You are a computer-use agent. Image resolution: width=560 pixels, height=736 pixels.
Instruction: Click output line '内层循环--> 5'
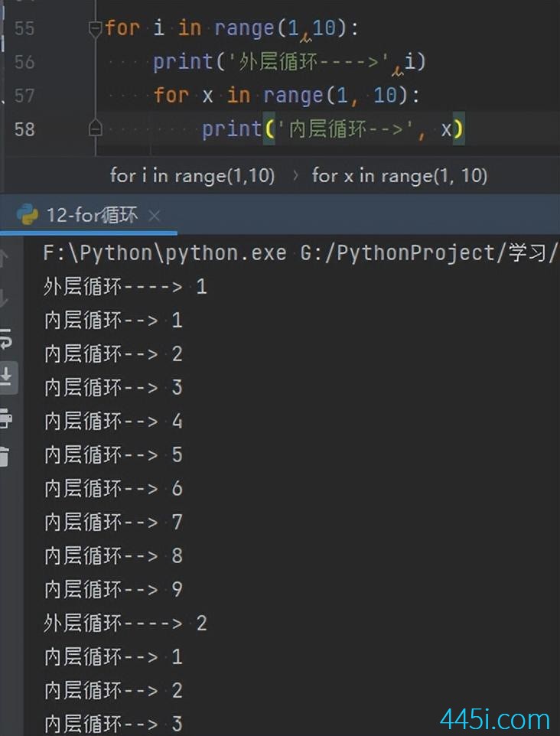(x=113, y=455)
